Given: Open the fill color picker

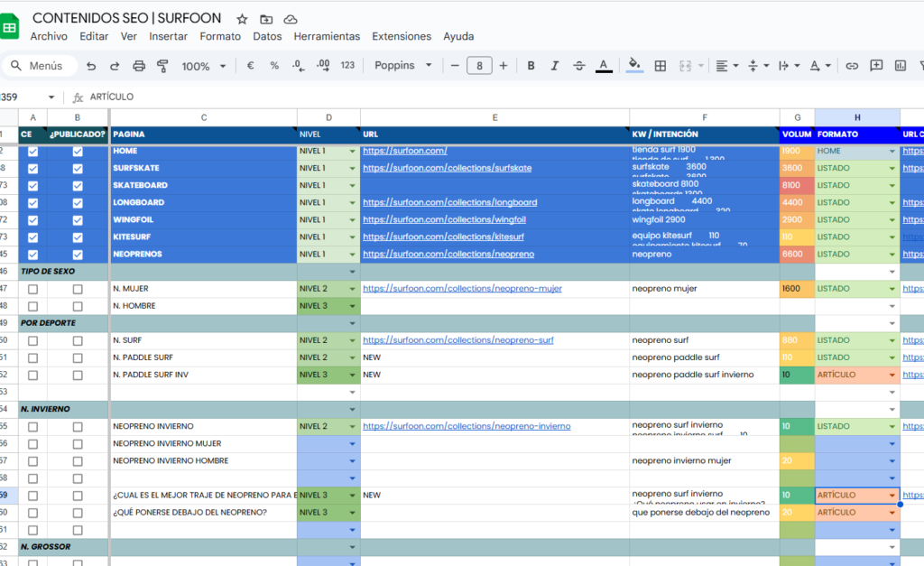Looking at the screenshot, I should pos(634,66).
